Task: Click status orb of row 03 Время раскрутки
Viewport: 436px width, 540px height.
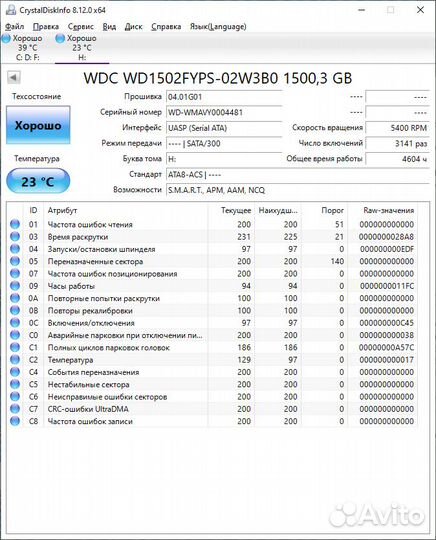Action: pyautogui.click(x=15, y=237)
